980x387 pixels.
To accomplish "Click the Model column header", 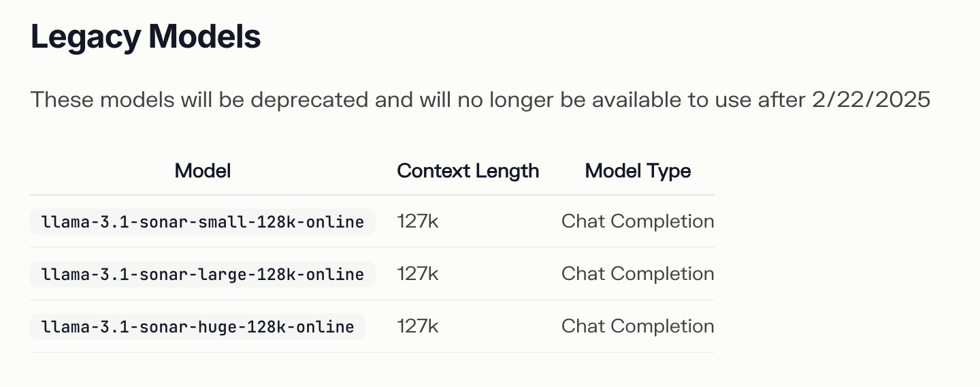I will click(x=203, y=170).
